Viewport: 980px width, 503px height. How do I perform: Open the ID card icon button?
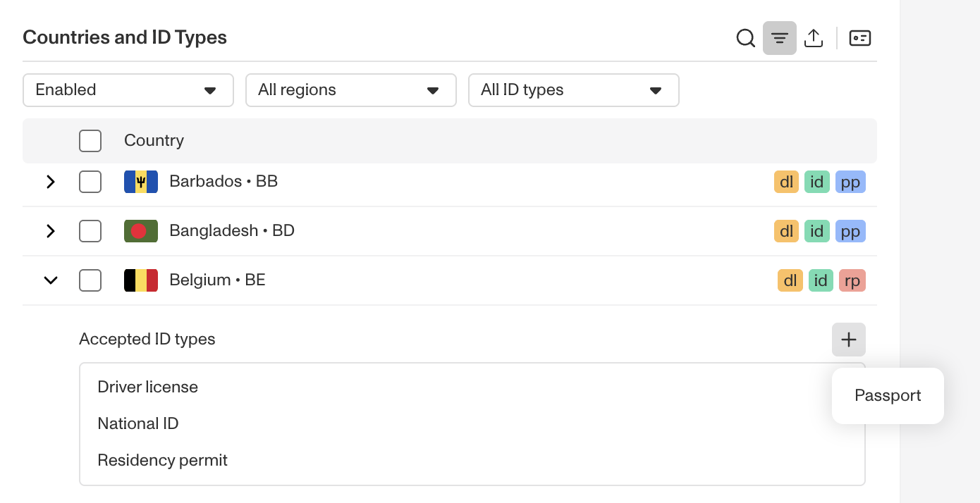tap(860, 38)
